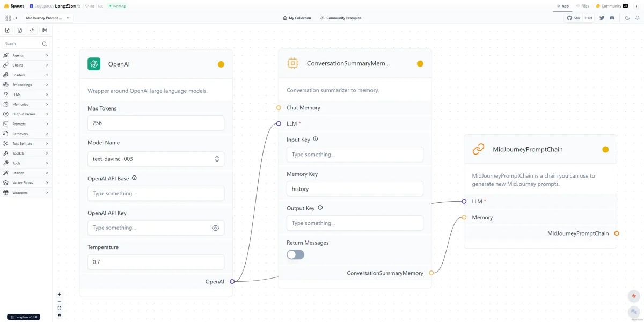This screenshot has width=644, height=322.
Task: Toggle the Return Messages switch
Action: pos(295,254)
